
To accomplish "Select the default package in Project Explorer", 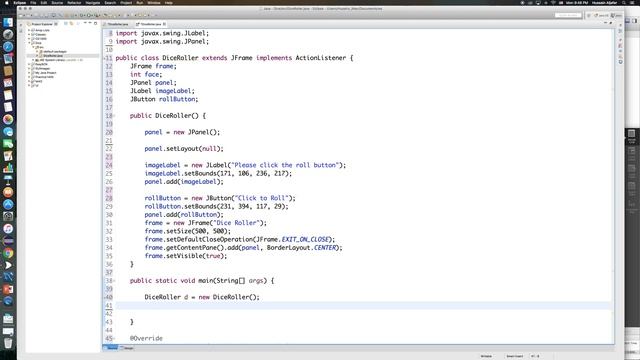I will click(55, 52).
